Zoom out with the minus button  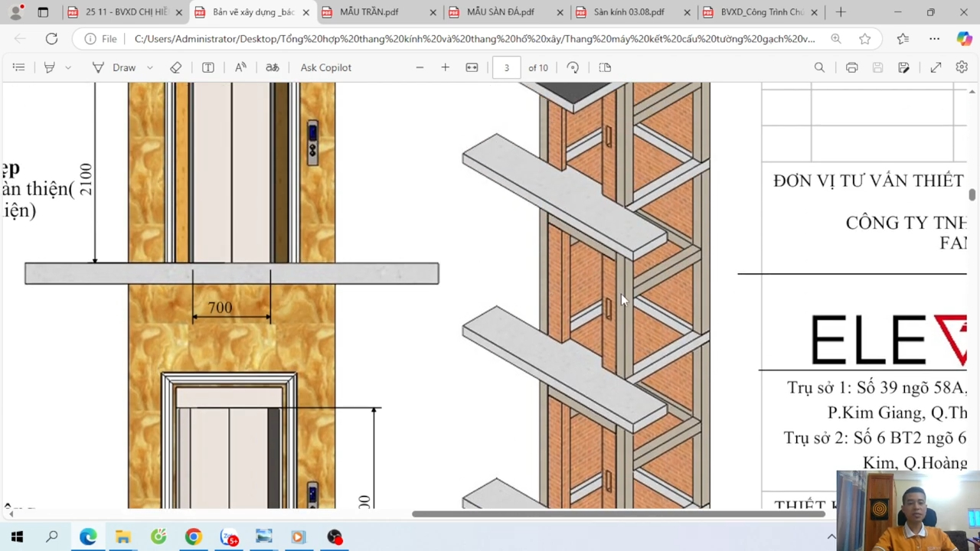tap(420, 67)
